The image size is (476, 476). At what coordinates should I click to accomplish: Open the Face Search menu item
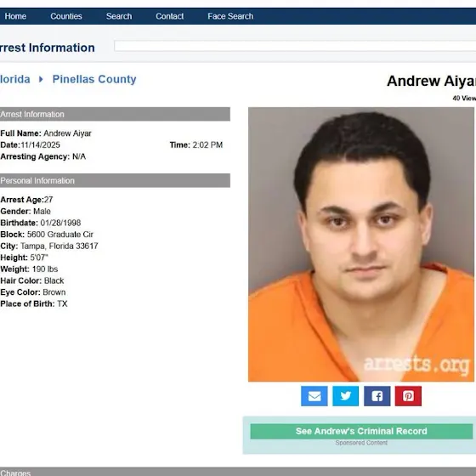(230, 16)
